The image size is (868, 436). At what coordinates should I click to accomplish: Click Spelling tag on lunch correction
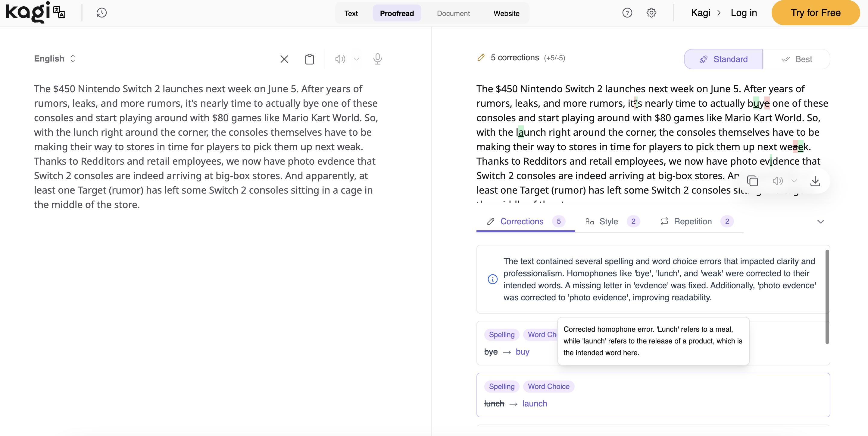(x=501, y=386)
